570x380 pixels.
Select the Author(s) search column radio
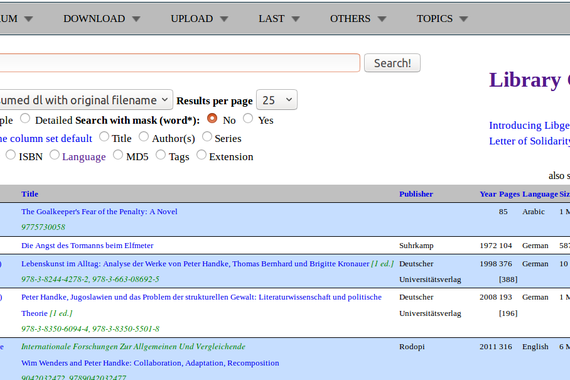[x=144, y=136]
